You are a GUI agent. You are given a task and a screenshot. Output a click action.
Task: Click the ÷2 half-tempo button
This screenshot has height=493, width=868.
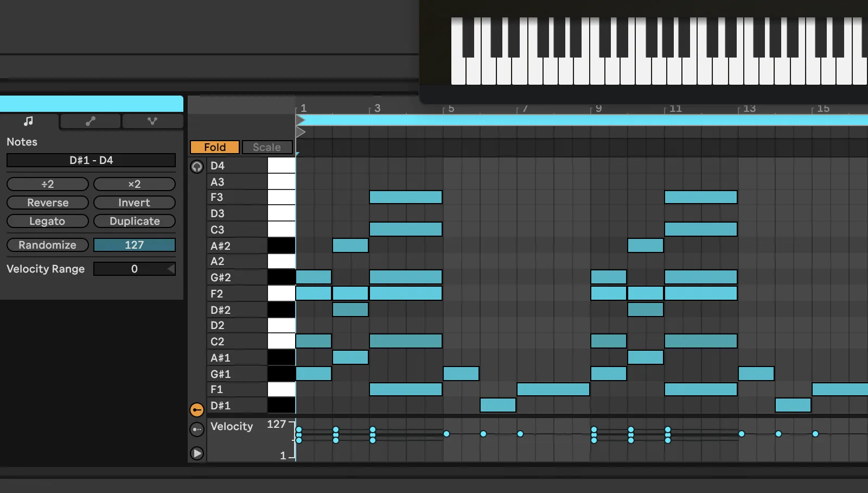tap(48, 184)
